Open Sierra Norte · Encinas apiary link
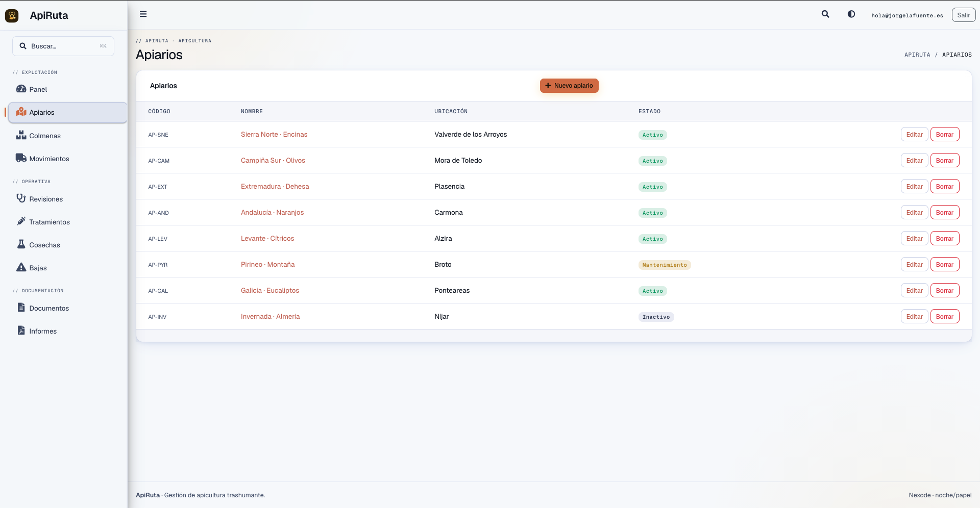Image resolution: width=980 pixels, height=508 pixels. 274,135
